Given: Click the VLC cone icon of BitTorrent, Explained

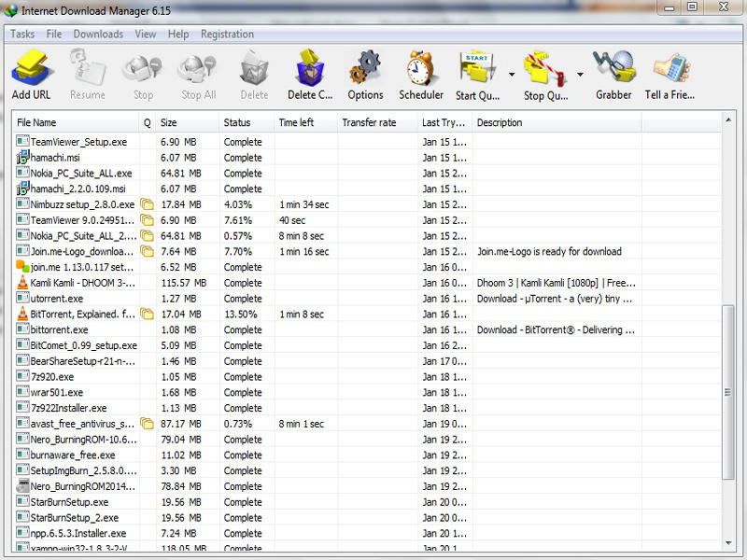Looking at the screenshot, I should tap(22, 314).
